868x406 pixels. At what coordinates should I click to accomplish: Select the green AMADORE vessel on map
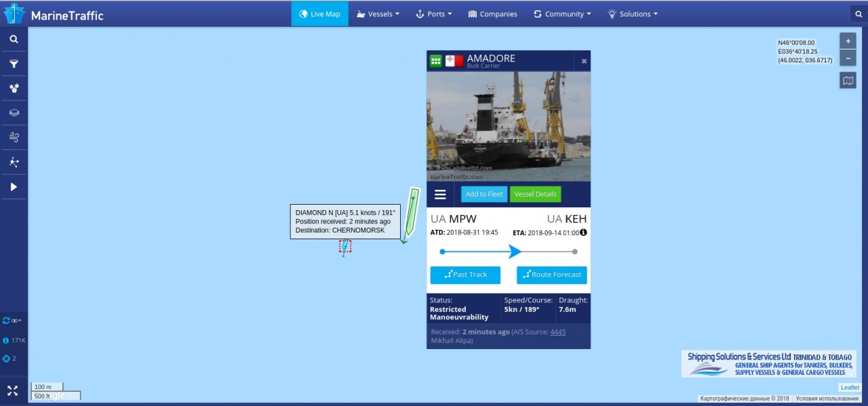pos(410,214)
